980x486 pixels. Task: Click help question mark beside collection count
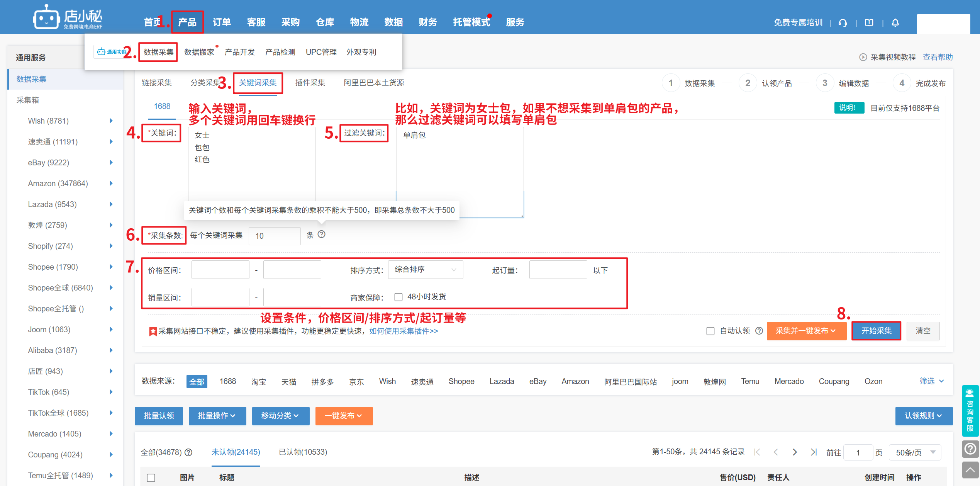[x=321, y=235]
